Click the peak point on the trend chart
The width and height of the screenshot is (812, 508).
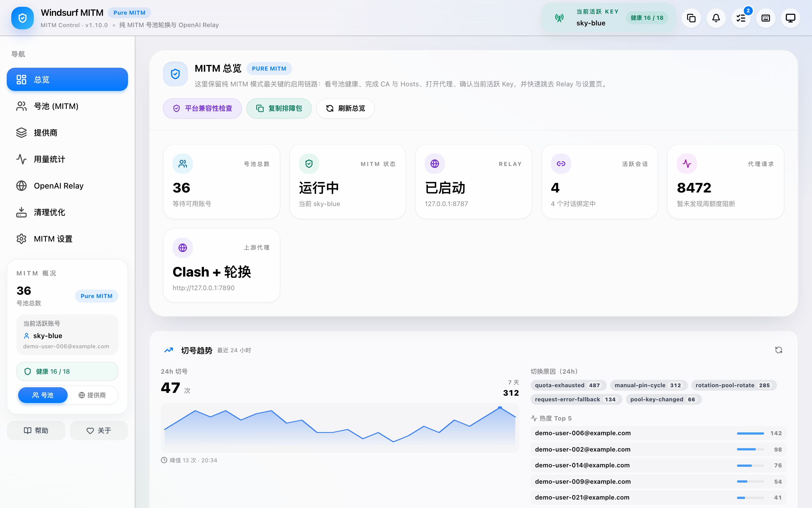[500, 408]
